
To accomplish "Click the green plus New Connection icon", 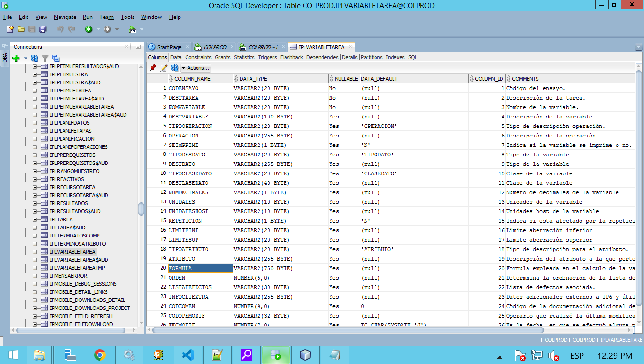I will click(16, 58).
